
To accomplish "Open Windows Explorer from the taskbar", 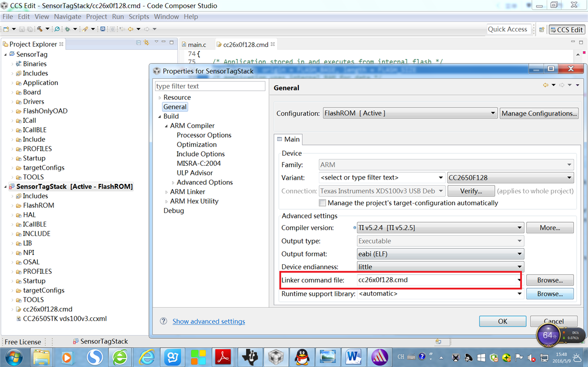I will (42, 357).
